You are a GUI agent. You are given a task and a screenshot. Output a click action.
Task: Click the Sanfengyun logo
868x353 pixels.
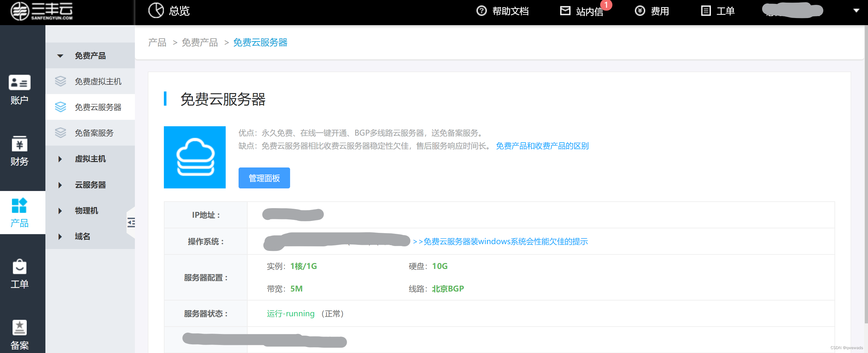click(x=42, y=11)
